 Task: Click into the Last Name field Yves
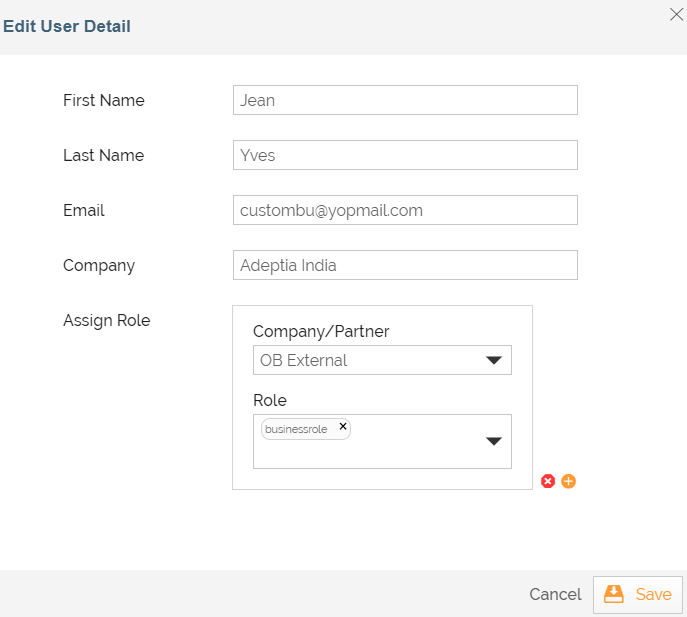(405, 155)
